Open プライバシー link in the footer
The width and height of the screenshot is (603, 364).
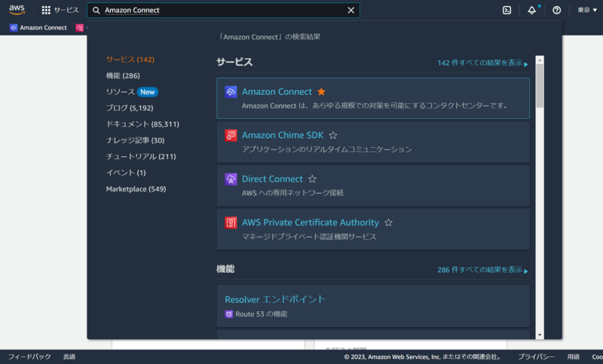point(536,356)
